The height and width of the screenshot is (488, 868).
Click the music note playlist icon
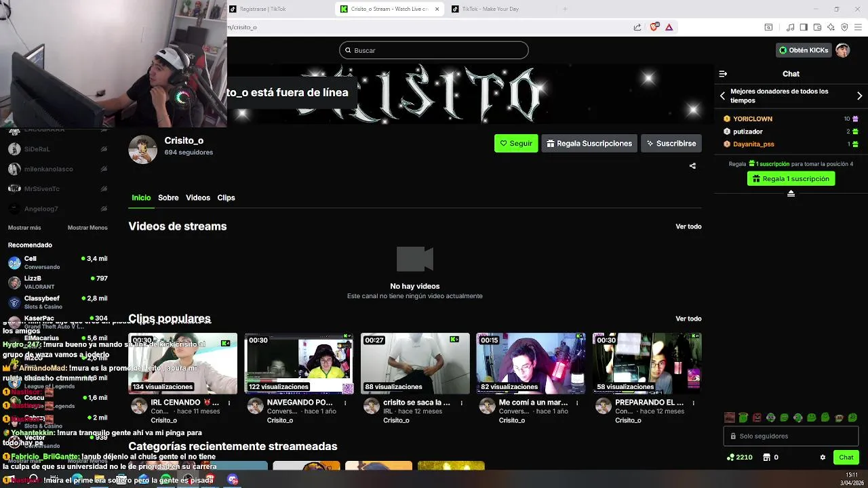790,27
